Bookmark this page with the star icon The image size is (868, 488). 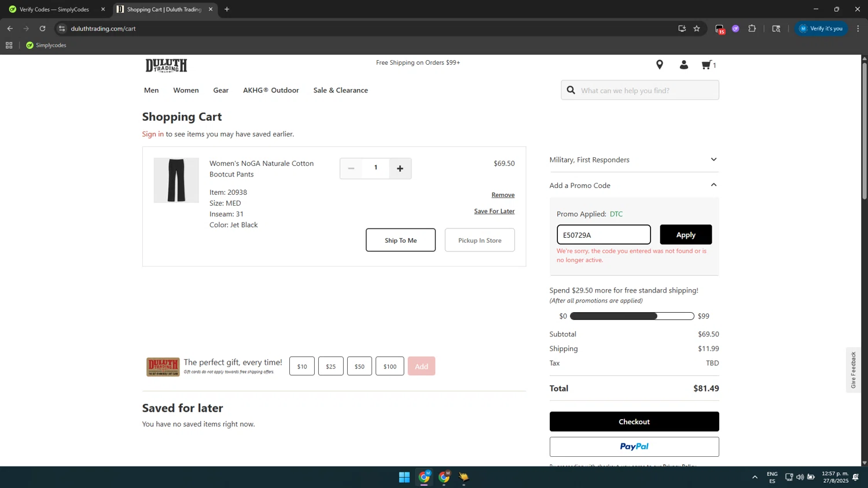(697, 28)
